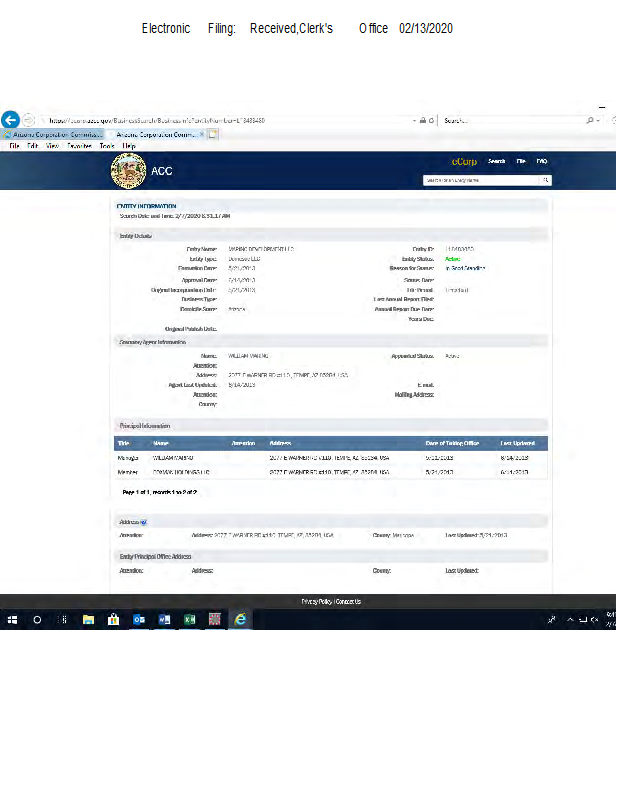Image resolution: width=618 pixels, height=800 pixels.
Task: Click the Privacy Policy footer link
Action: [x=317, y=601]
